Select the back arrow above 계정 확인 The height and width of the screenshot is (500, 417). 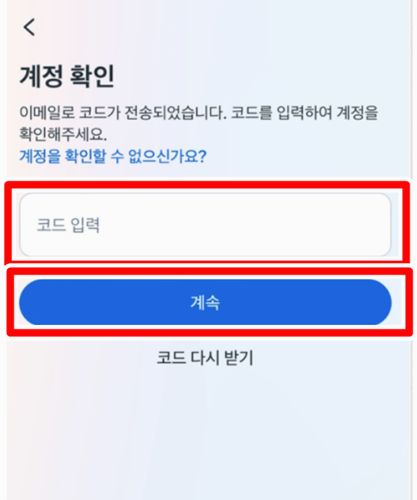29,27
